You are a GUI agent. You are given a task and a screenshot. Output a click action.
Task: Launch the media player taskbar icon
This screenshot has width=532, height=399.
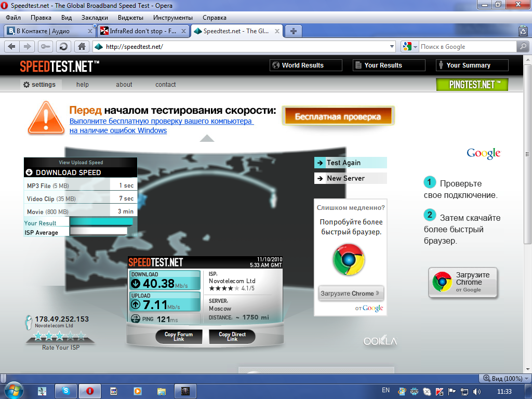pyautogui.click(x=137, y=391)
